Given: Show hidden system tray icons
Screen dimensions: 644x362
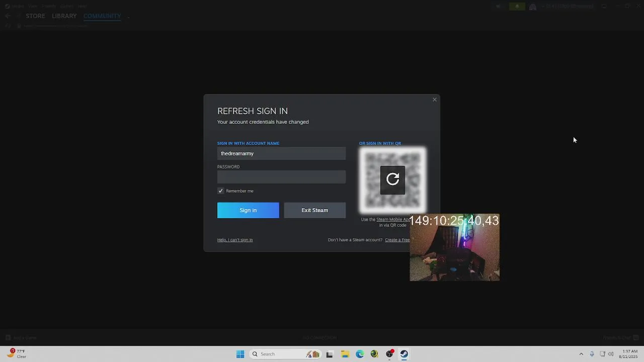Looking at the screenshot, I should point(581,354).
